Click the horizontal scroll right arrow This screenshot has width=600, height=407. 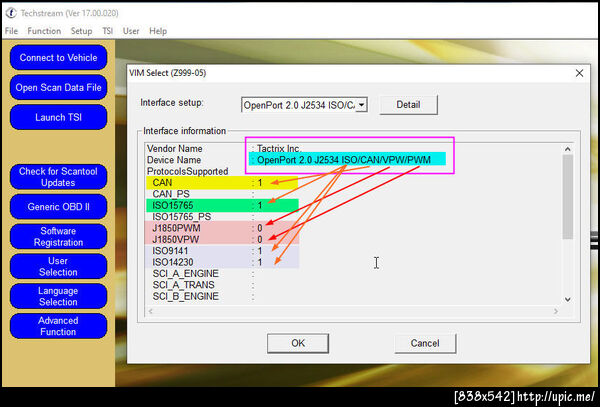tap(556, 311)
